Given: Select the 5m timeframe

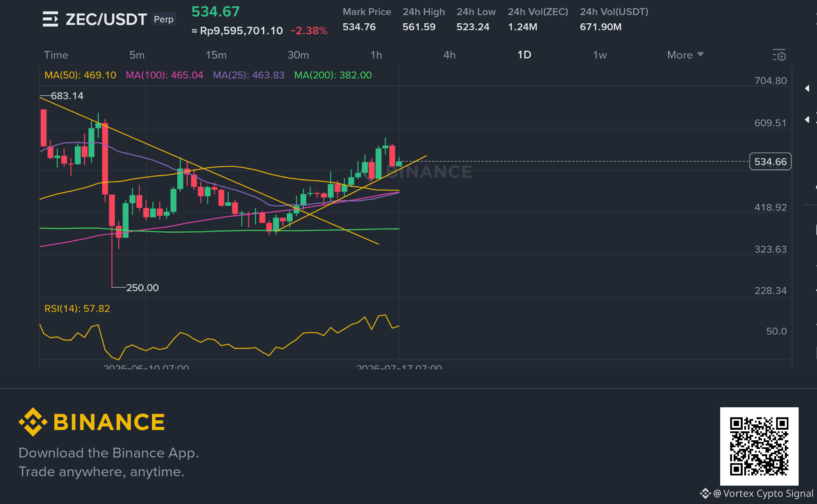Looking at the screenshot, I should click(x=137, y=55).
